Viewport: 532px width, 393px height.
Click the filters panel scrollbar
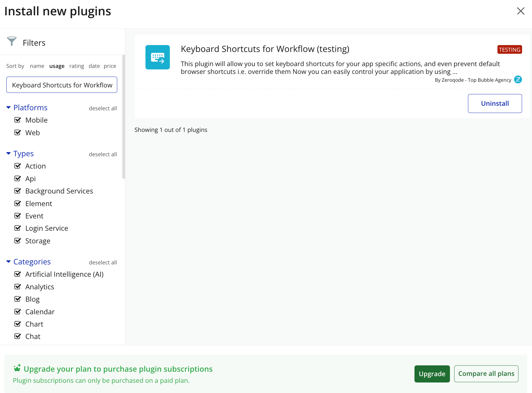(124, 117)
